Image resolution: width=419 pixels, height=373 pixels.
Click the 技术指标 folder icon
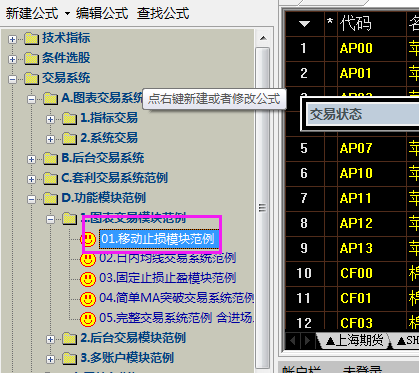(x=32, y=39)
